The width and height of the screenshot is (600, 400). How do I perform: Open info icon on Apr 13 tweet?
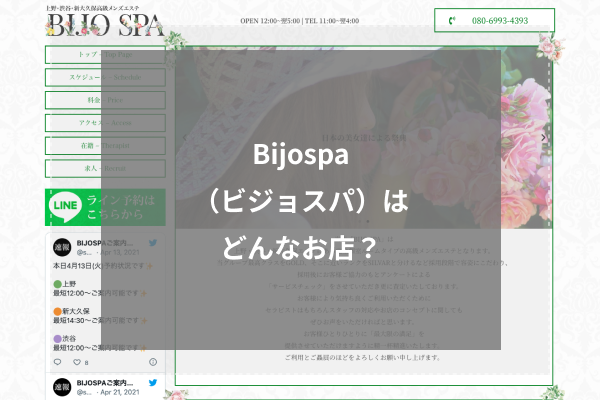coord(153,362)
